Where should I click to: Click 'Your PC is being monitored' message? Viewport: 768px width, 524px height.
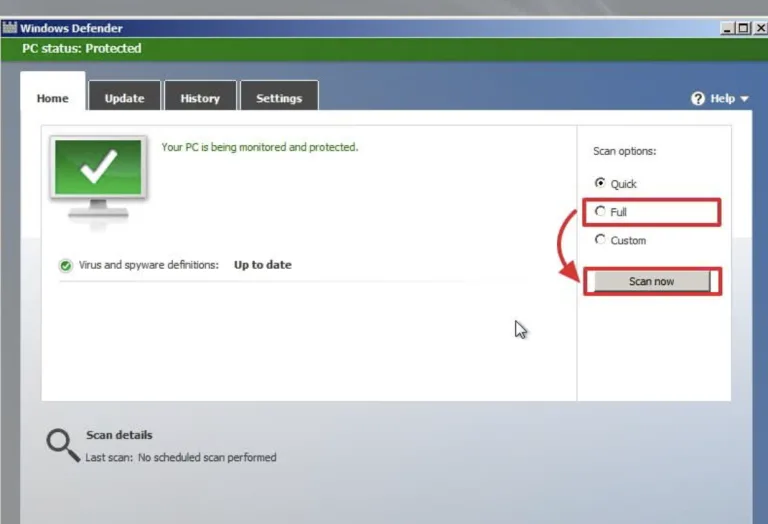coord(260,147)
